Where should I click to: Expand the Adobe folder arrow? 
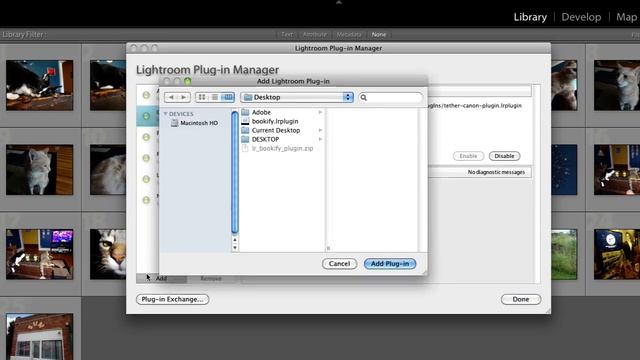[320, 112]
